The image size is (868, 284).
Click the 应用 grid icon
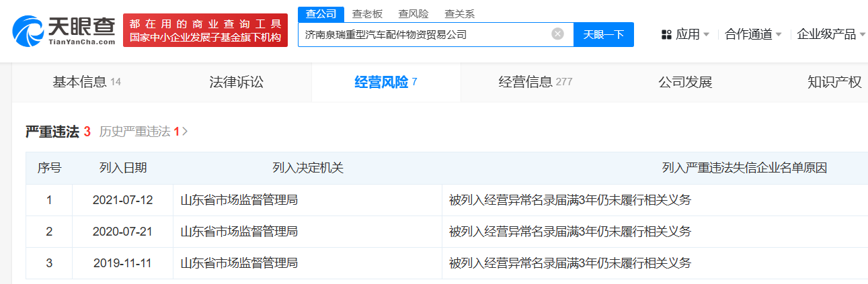coord(667,34)
